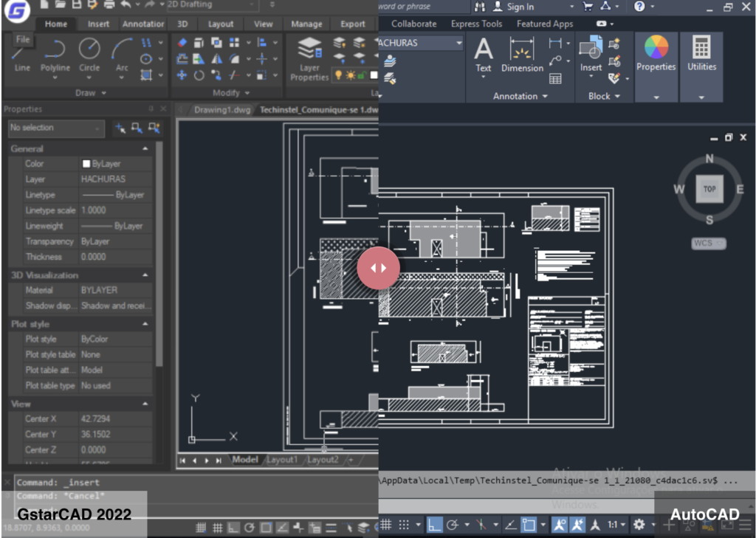Grab the red comparison slider handle

coord(379,268)
